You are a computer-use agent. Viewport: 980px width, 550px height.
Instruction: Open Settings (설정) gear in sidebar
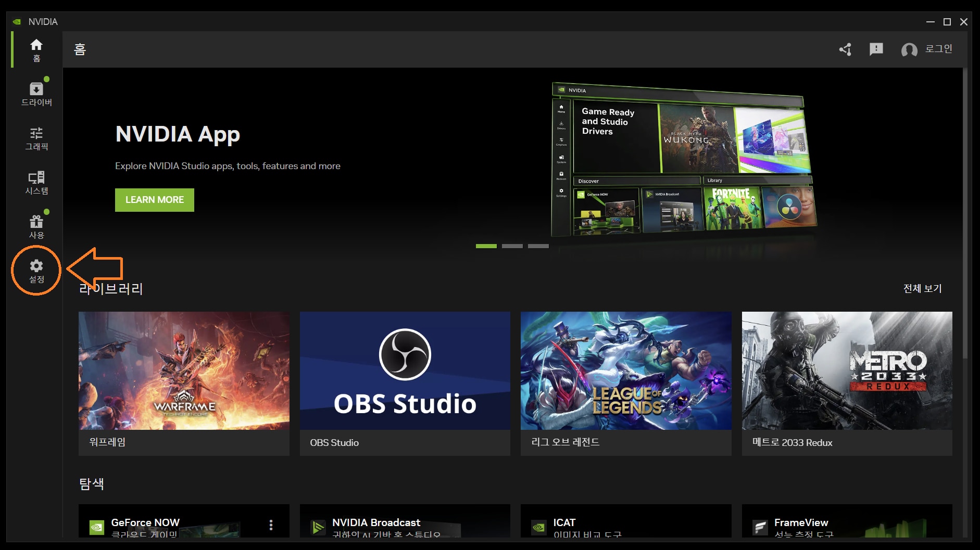pos(36,271)
